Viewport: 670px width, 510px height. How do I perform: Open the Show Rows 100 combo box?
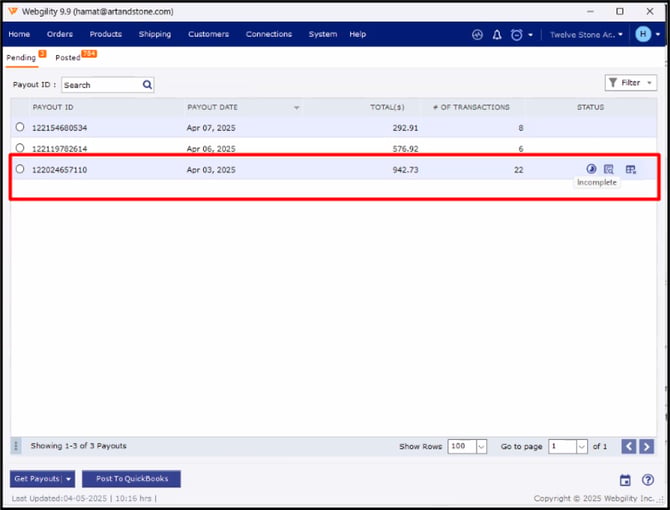(x=467, y=446)
